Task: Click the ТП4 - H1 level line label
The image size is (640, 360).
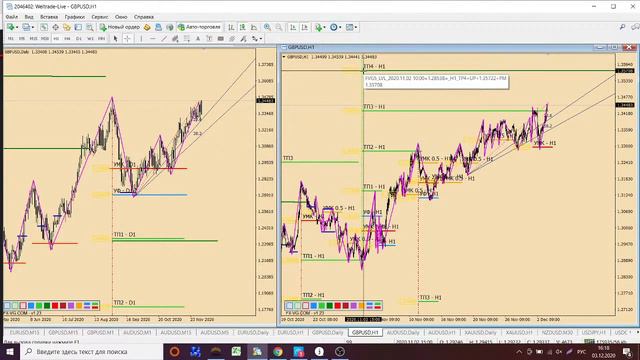Action: pos(374,66)
